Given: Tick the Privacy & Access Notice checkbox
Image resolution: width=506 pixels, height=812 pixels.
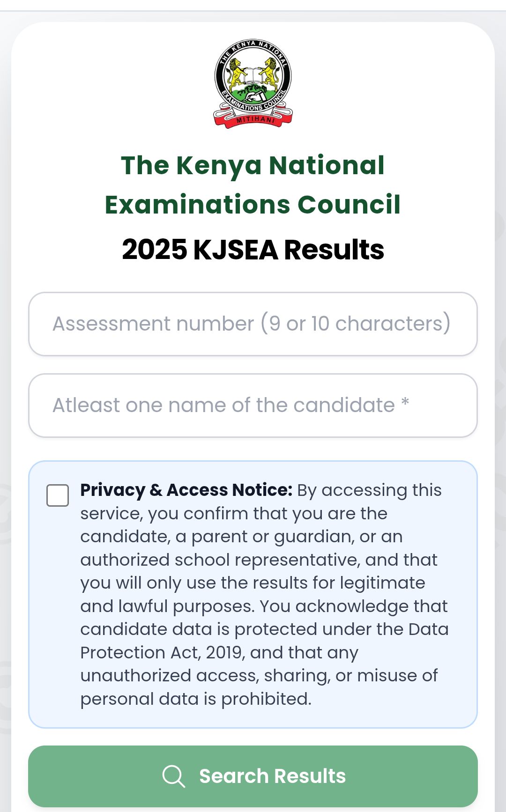Looking at the screenshot, I should coord(58,495).
